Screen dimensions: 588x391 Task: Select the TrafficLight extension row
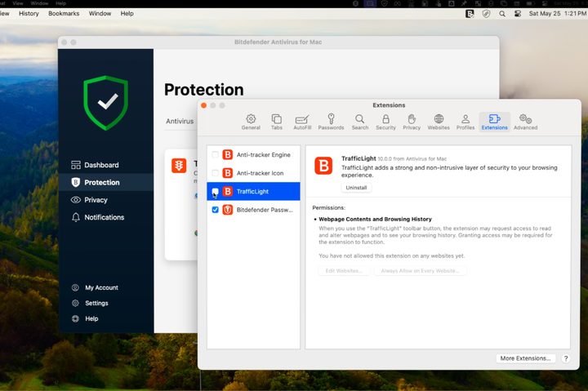[x=253, y=192]
